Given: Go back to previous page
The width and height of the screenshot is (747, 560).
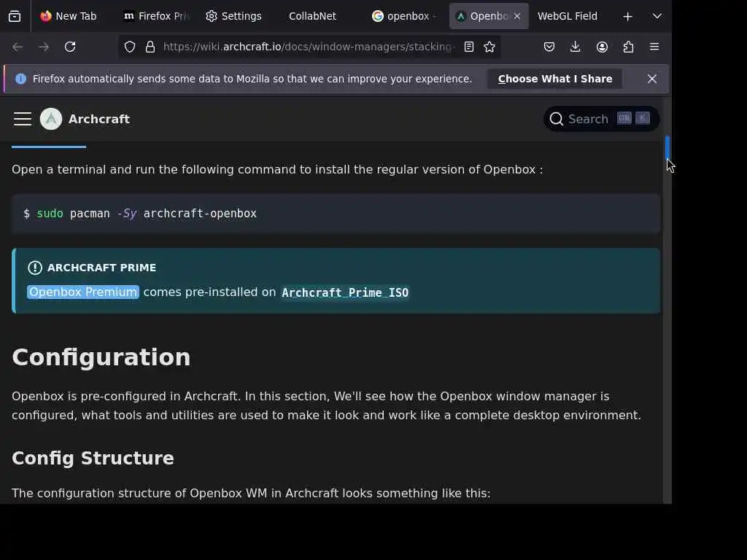Looking at the screenshot, I should pos(18,47).
